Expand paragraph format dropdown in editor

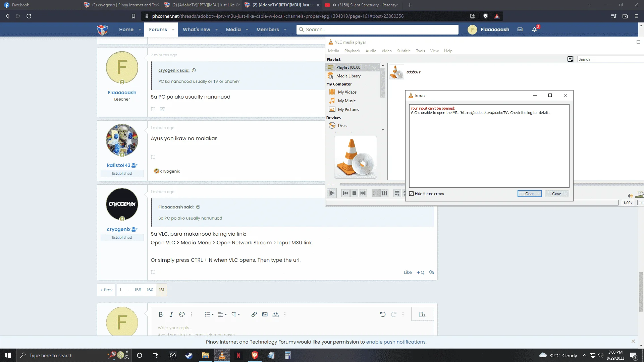pyautogui.click(x=236, y=314)
